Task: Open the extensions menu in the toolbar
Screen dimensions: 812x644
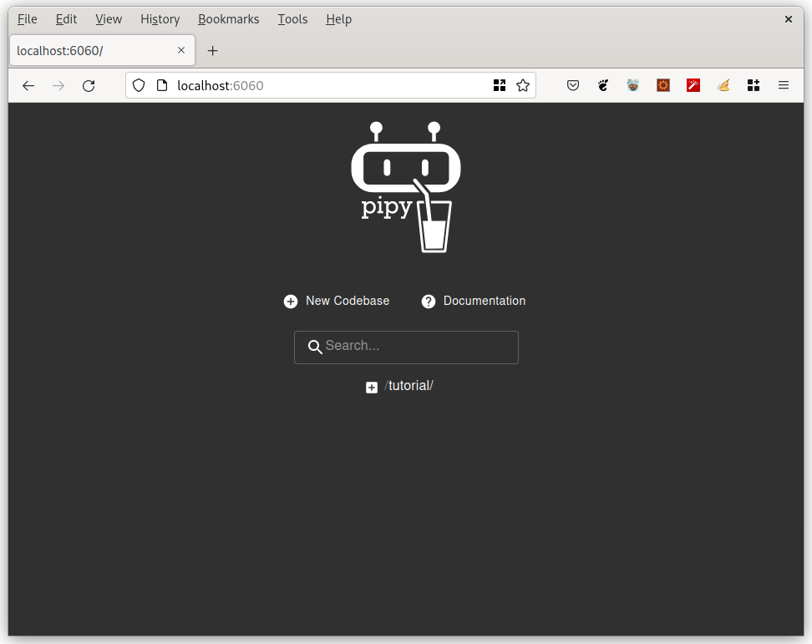Action: pyautogui.click(x=753, y=84)
